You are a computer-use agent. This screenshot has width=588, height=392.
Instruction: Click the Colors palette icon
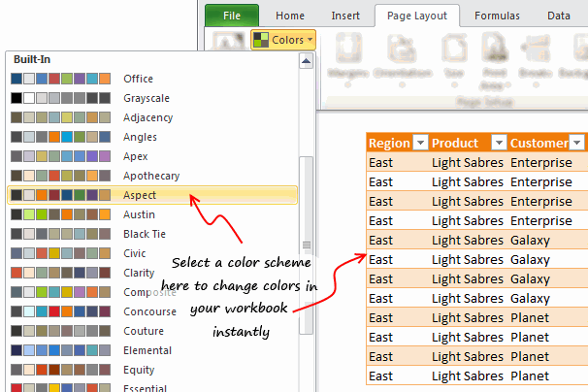click(x=261, y=40)
